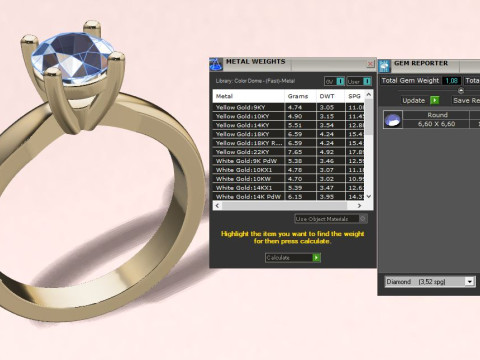
Task: Select the White Gold:14KX1 row
Action: 289,188
